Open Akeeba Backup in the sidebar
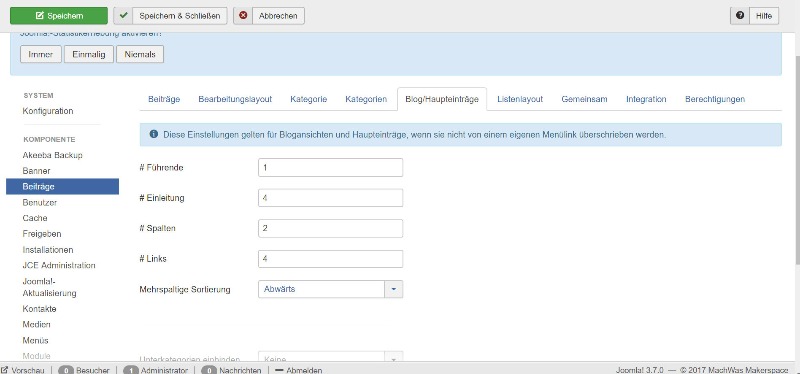Screen dimensions: 800x374 (53, 155)
